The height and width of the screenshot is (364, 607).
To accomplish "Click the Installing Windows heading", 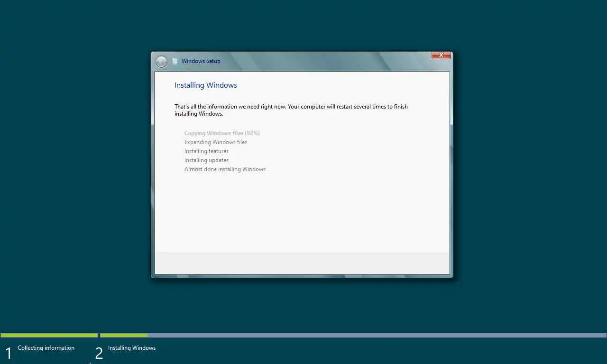I will pyautogui.click(x=206, y=85).
